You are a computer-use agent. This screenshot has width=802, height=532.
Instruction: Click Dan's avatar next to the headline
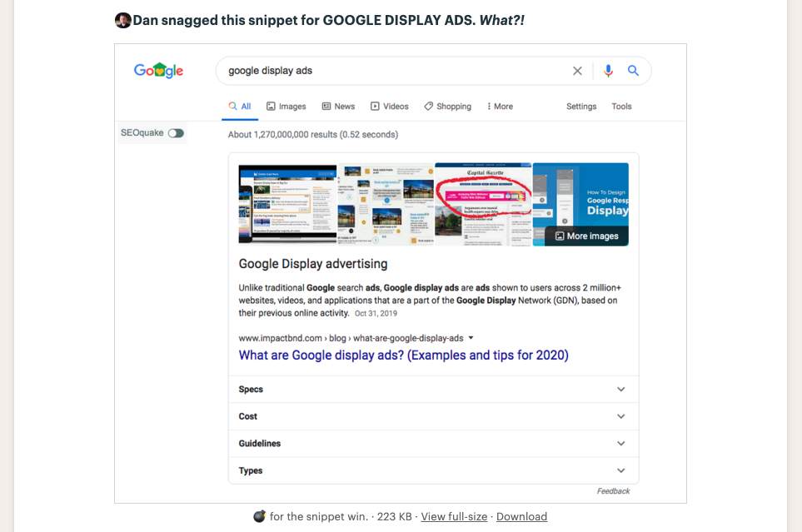pos(122,19)
